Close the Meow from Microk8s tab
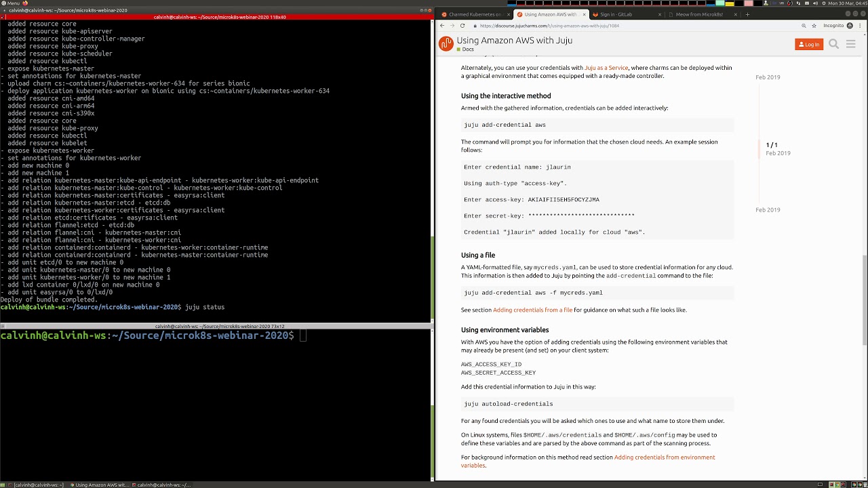 [x=735, y=14]
